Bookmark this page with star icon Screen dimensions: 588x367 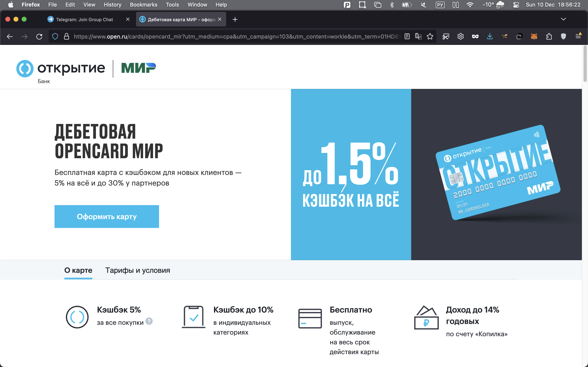coord(430,36)
